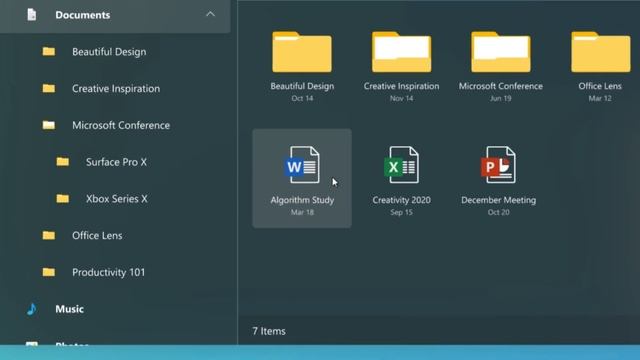
Task: Open the Surface Pro X subfolder
Action: (116, 162)
